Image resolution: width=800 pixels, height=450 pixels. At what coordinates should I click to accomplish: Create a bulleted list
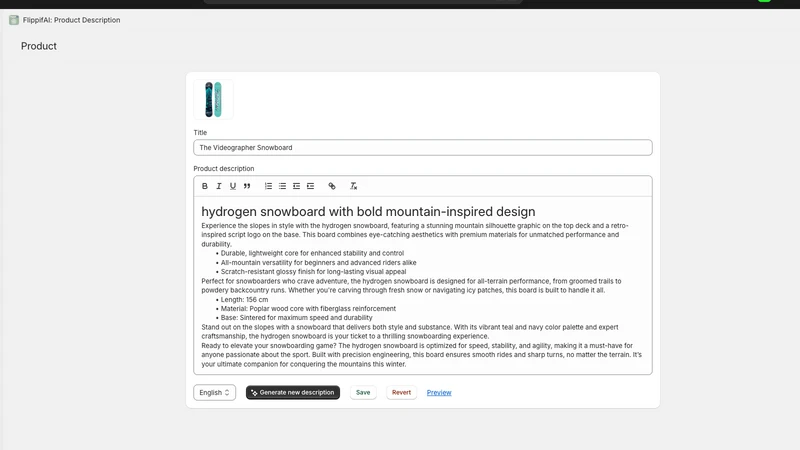(x=282, y=186)
